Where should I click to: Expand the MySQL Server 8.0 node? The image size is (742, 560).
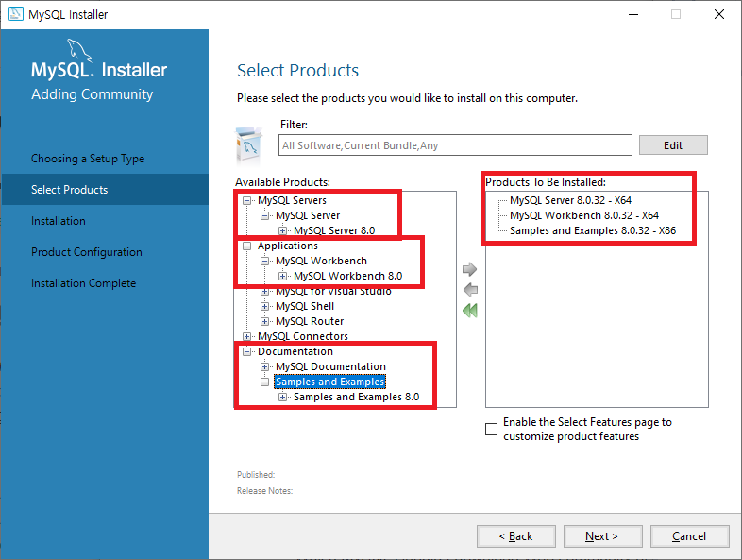pyautogui.click(x=282, y=231)
